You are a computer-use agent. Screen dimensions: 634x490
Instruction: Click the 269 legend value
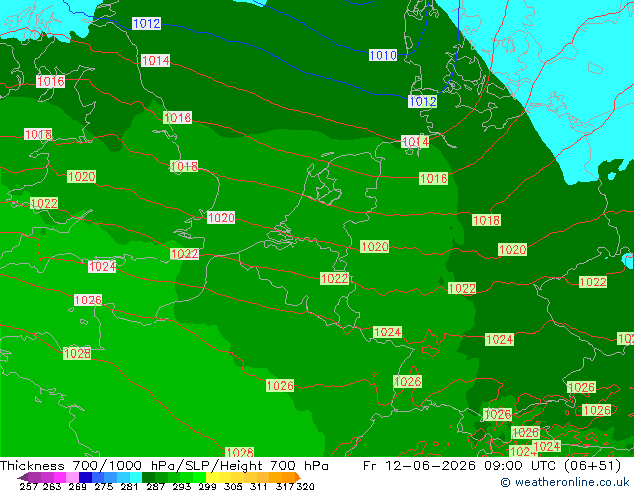tap(77, 486)
